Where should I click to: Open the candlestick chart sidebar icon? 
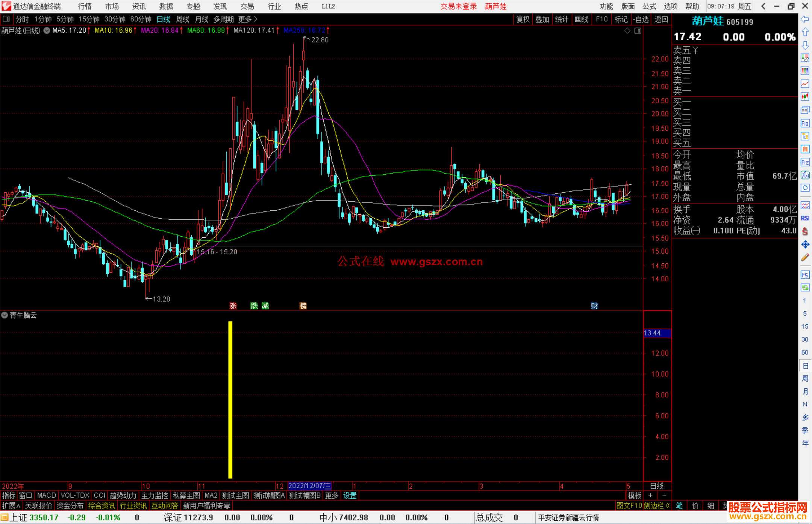805,97
